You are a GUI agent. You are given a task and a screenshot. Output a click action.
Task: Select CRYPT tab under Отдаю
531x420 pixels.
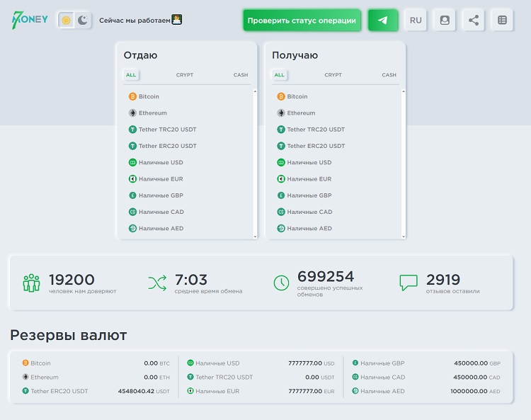[x=185, y=75]
